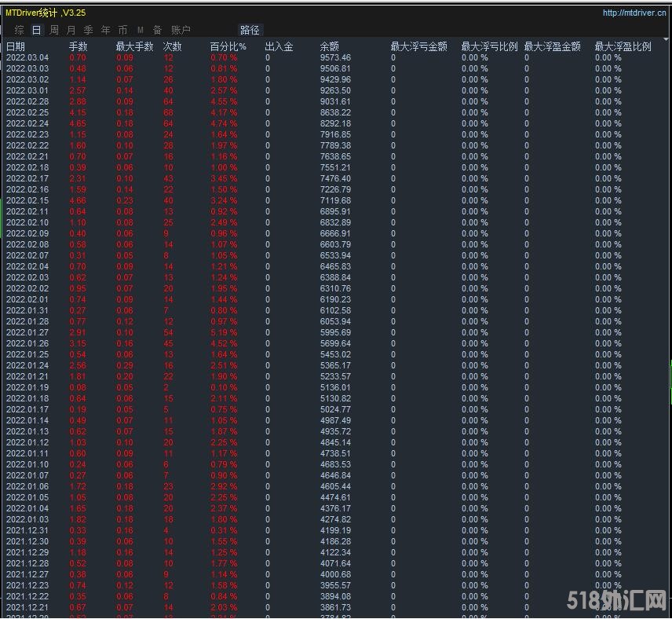The height and width of the screenshot is (619, 672).
Task: Click the 最大手数 column header
Action: click(x=135, y=47)
